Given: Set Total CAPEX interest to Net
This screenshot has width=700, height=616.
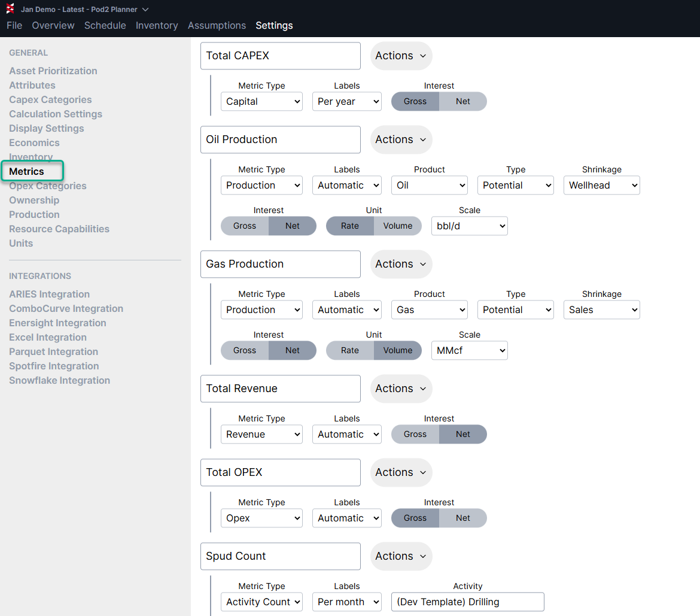Looking at the screenshot, I should click(x=462, y=101).
